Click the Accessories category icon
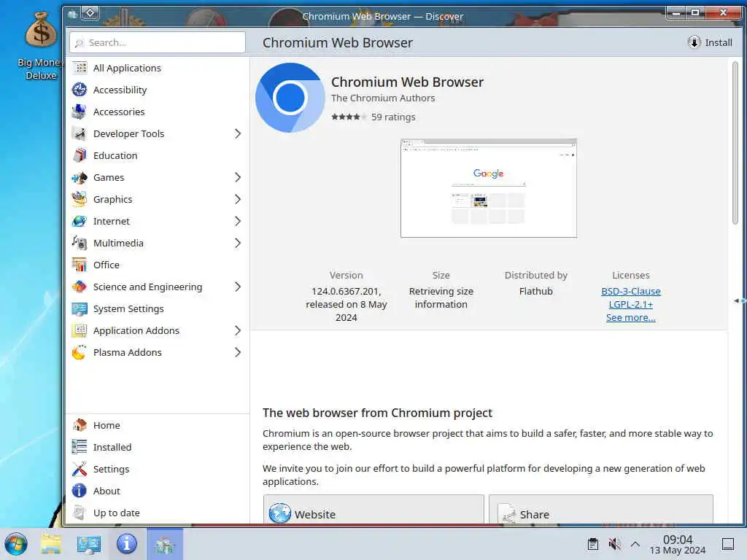747x560 pixels. [80, 112]
